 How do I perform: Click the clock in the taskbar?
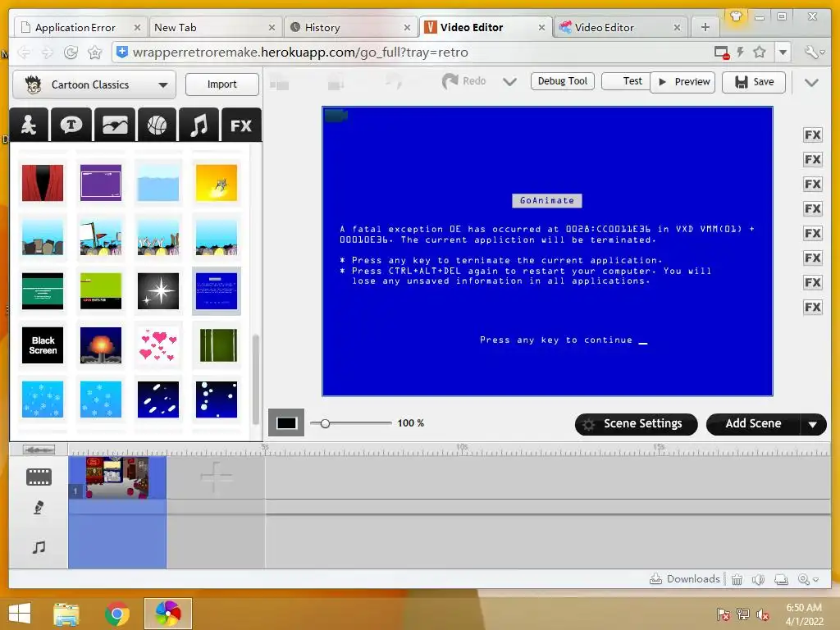click(804, 614)
